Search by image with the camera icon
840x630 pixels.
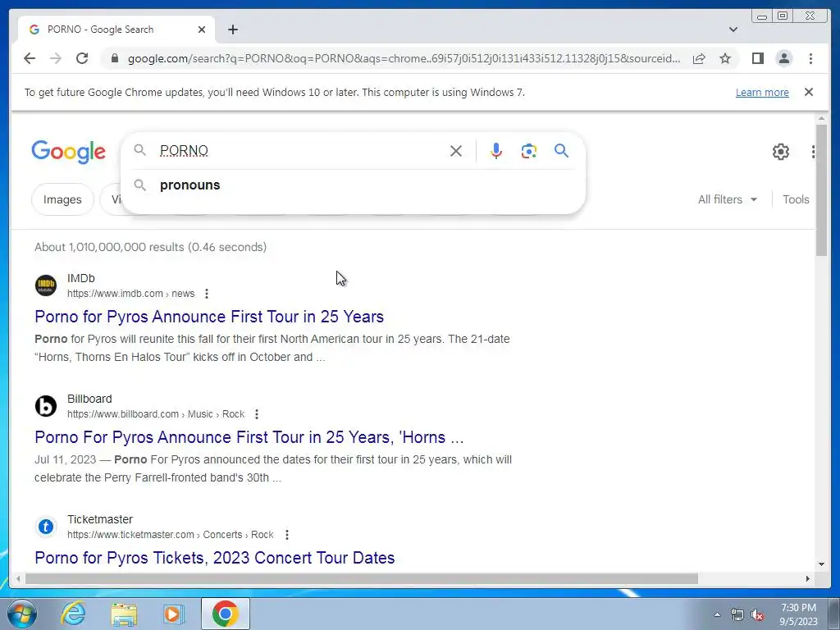click(x=529, y=151)
